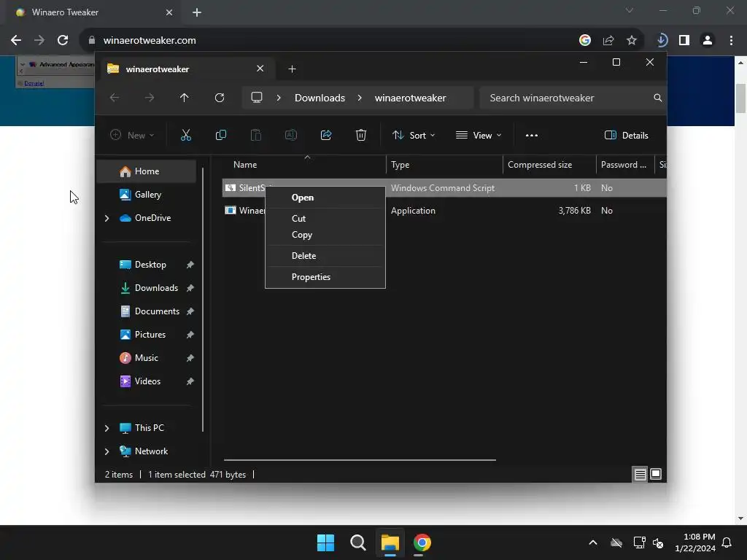The image size is (747, 560).
Task: Toggle the Details pane button
Action: [x=626, y=135]
